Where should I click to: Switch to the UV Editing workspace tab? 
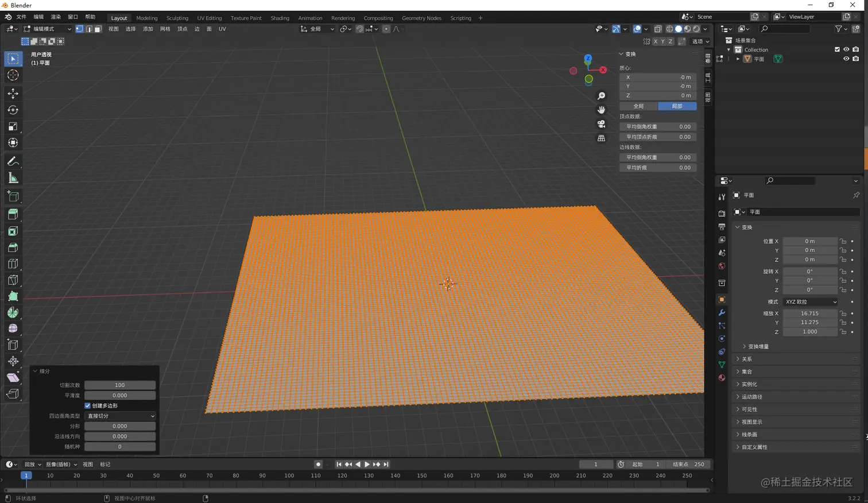click(x=210, y=18)
